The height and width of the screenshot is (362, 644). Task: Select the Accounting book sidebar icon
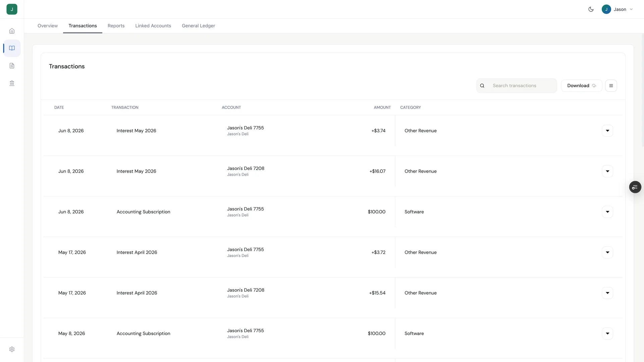[12, 48]
